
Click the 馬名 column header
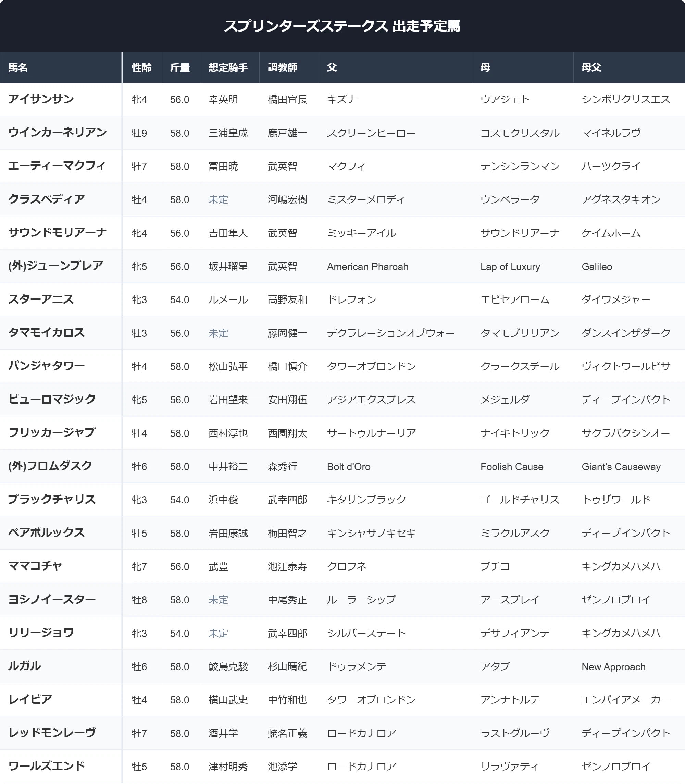click(61, 68)
